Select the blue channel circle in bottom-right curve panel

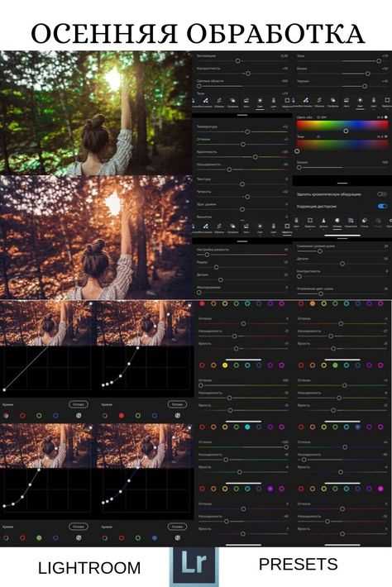coord(155,538)
